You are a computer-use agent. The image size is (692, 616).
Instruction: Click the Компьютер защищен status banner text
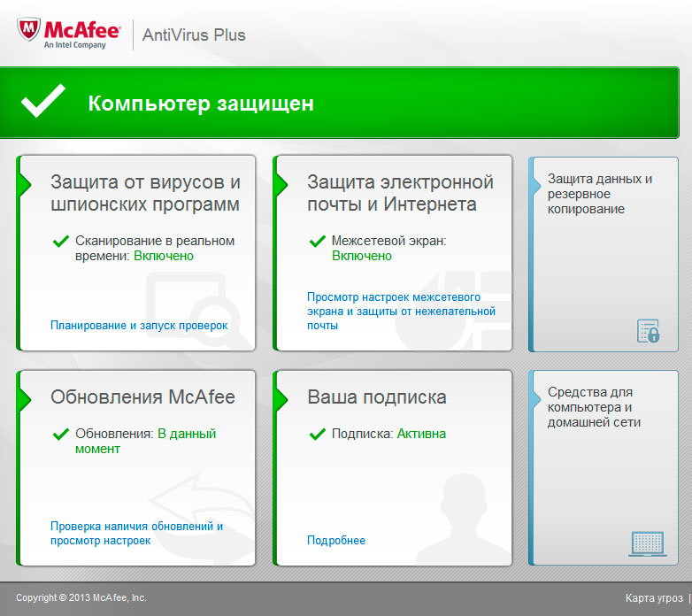pos(201,104)
